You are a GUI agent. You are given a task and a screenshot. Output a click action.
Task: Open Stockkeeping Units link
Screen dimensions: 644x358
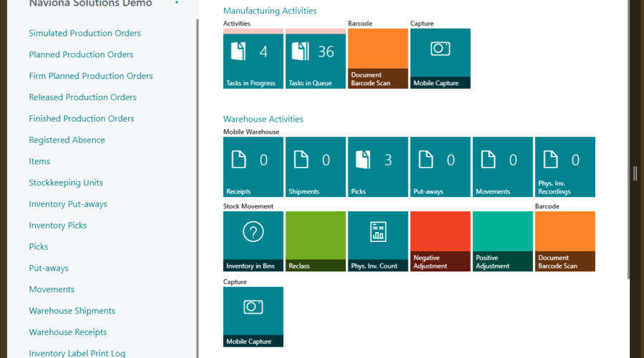[x=66, y=183]
